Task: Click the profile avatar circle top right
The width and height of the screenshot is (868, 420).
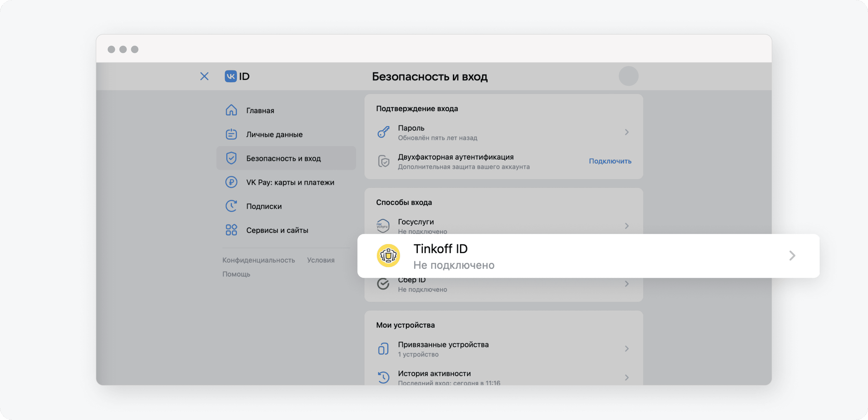Action: [x=628, y=76]
